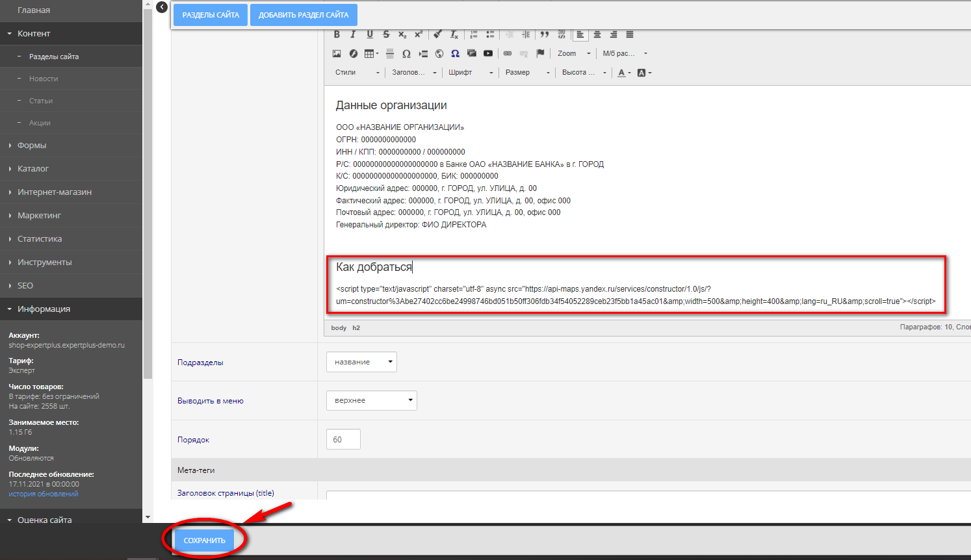Click the remove format icon

pyautogui.click(x=454, y=34)
